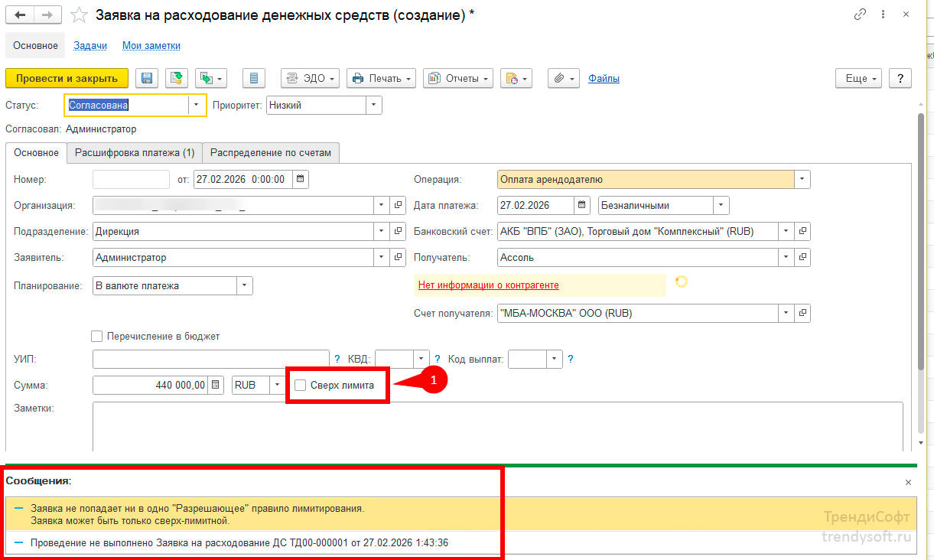Open the Распределение по счетам tab

point(271,152)
